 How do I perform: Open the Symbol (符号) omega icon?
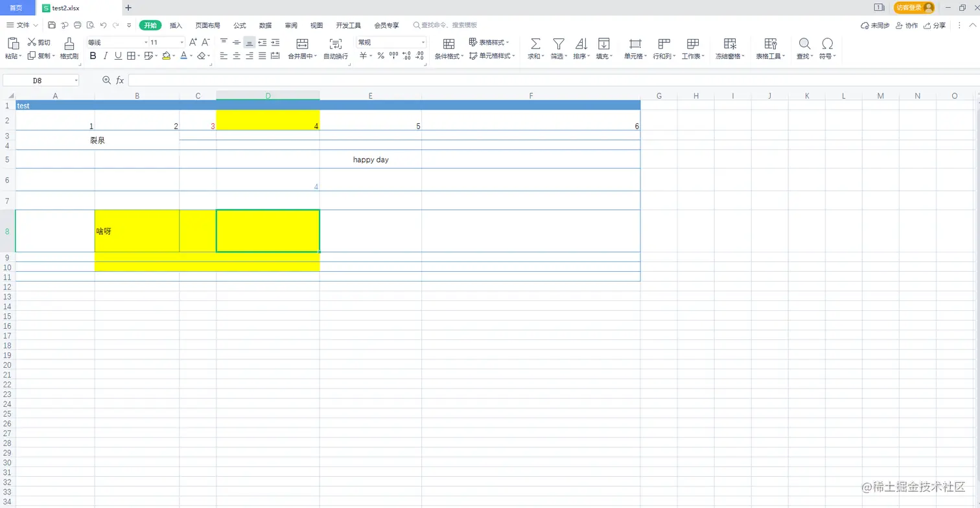827,43
